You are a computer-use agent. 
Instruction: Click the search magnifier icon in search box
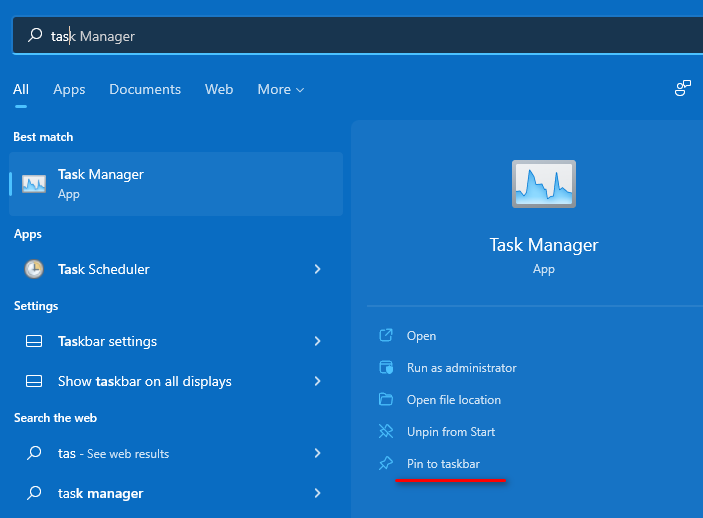coord(35,35)
